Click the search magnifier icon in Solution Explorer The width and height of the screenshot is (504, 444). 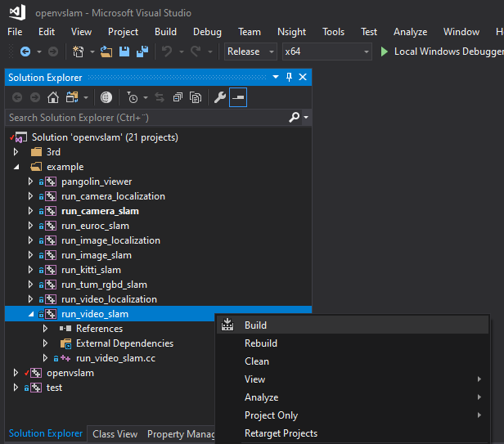tap(294, 117)
